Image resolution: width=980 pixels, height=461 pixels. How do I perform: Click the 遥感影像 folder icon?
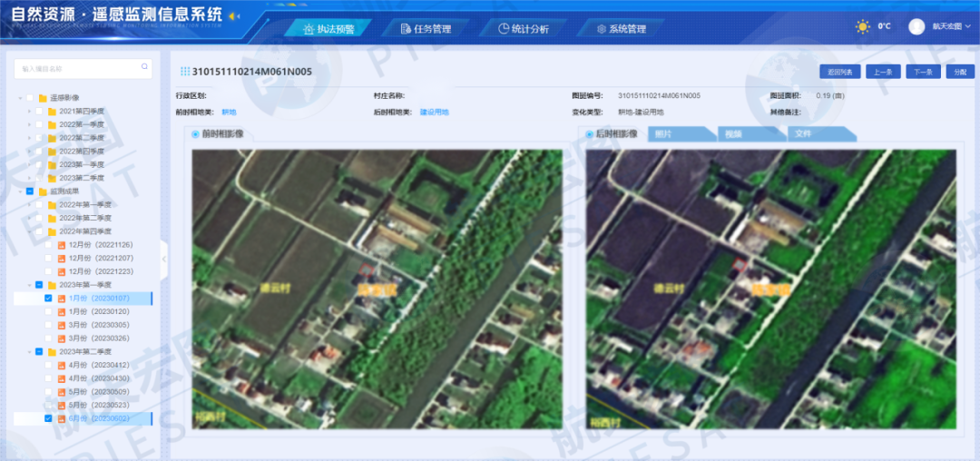(x=42, y=98)
